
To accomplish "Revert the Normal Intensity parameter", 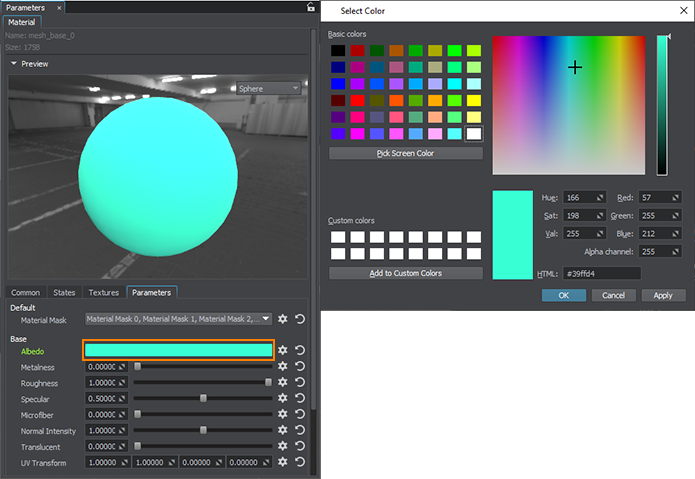I will [x=300, y=430].
